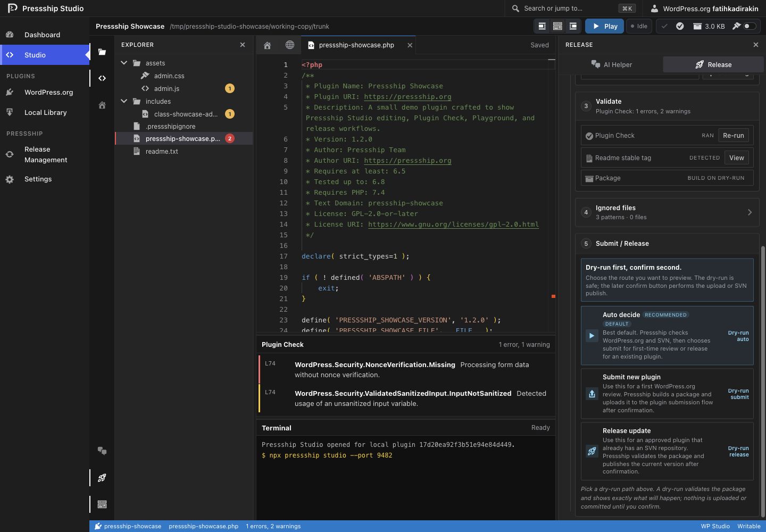This screenshot has height=532, width=766.
Task: Open the https://pressship.org Plugin URI link
Action: [407, 97]
